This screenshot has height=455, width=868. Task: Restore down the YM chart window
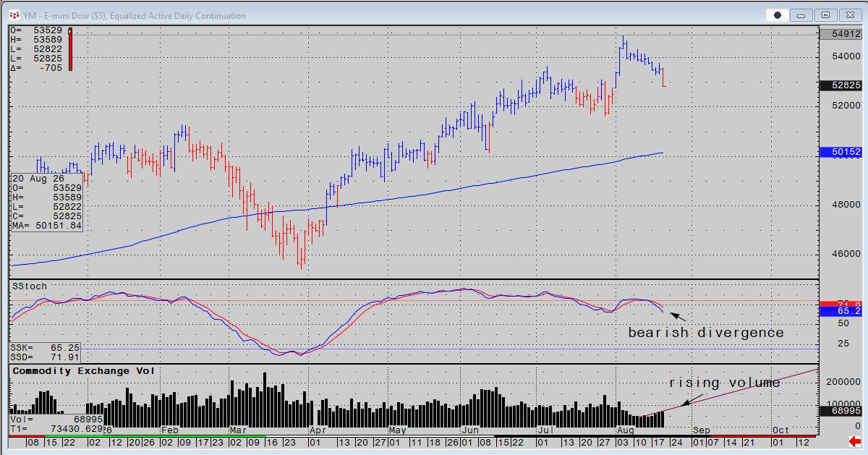click(825, 14)
